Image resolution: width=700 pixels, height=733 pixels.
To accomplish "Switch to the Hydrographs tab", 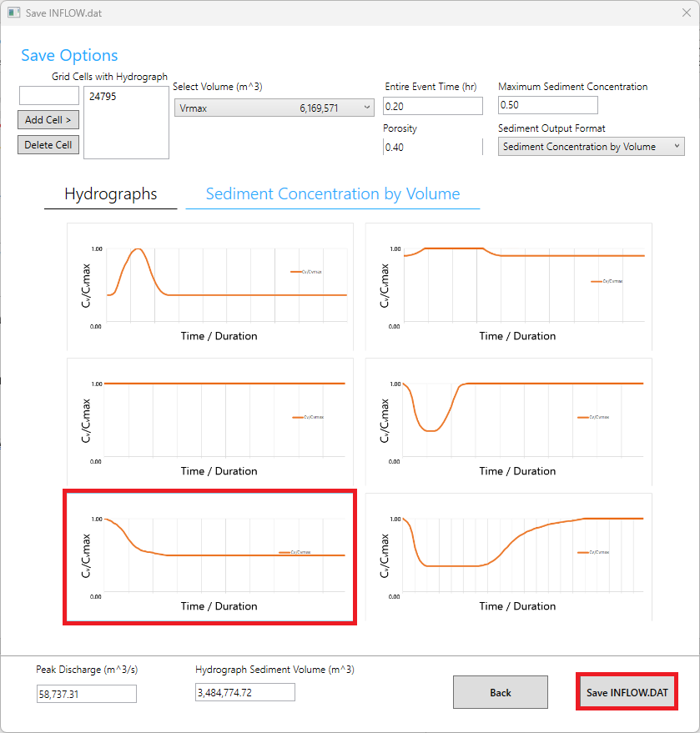I will (x=111, y=194).
